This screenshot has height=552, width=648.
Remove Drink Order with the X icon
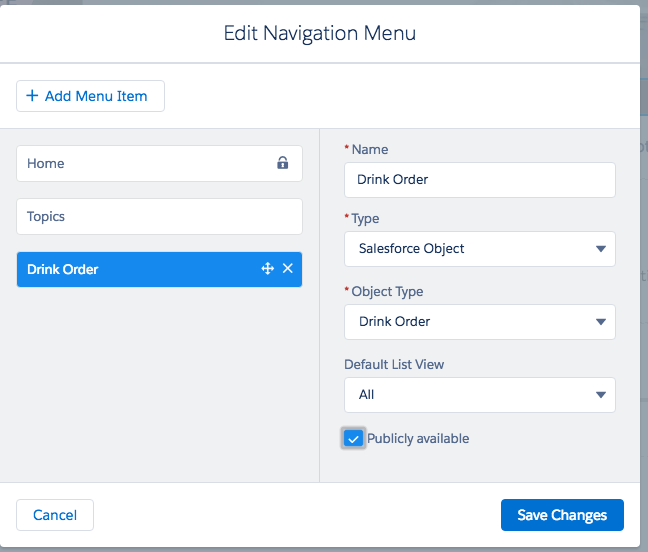coord(288,269)
